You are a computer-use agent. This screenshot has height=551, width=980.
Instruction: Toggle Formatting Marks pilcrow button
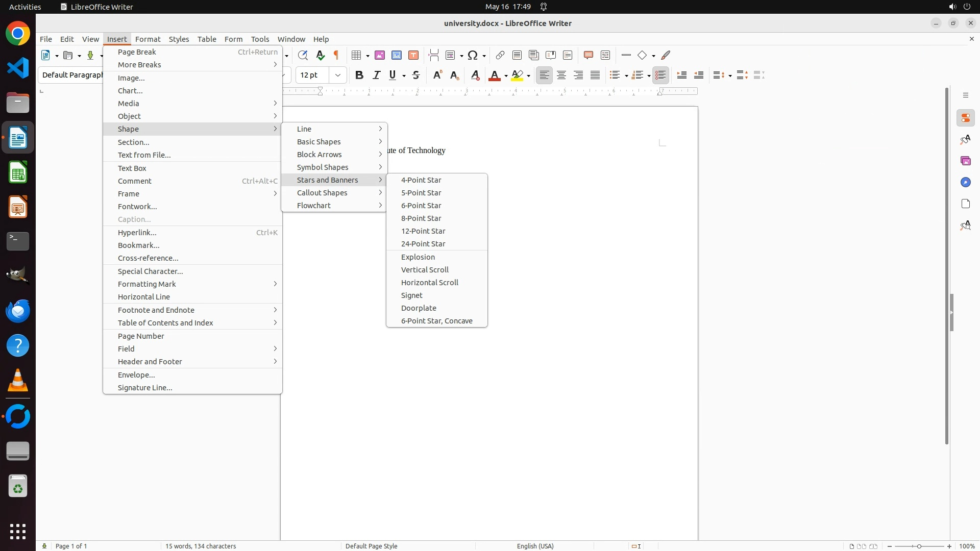pos(336,55)
